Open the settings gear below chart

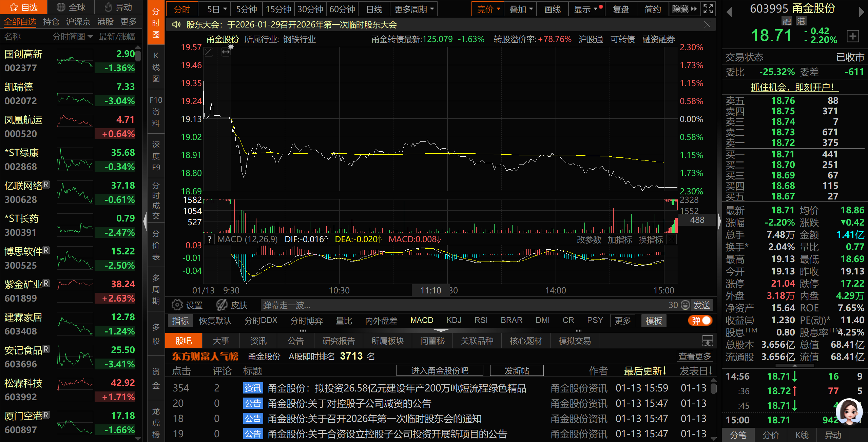(x=177, y=305)
